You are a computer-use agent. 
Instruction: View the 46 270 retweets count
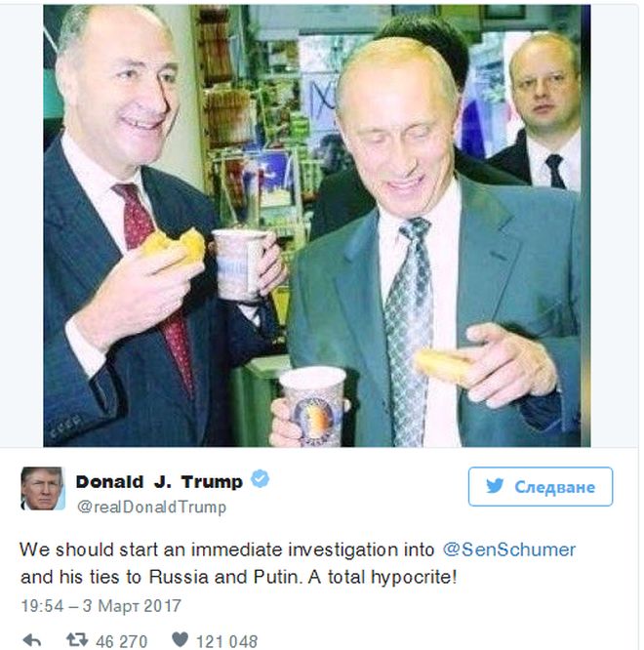(x=121, y=641)
